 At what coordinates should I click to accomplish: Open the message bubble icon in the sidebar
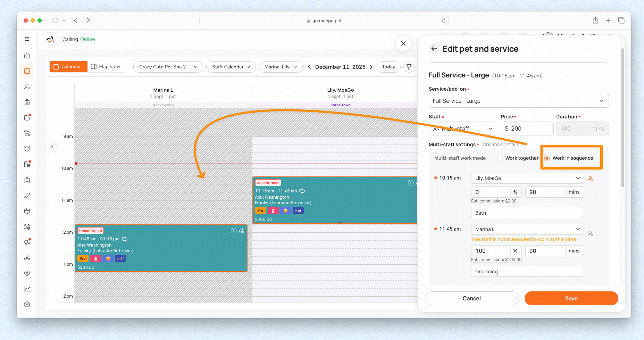pos(27,118)
